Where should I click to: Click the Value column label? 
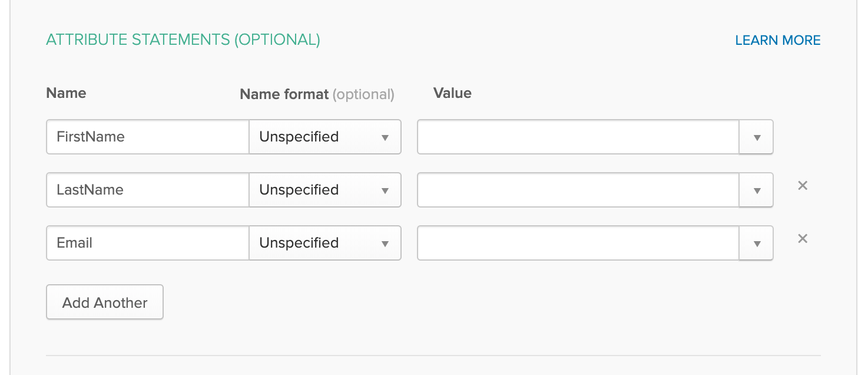pos(452,93)
